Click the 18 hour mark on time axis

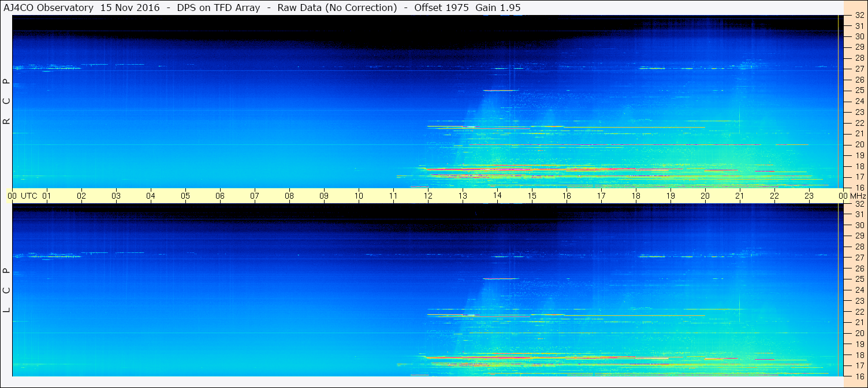pyautogui.click(x=636, y=196)
